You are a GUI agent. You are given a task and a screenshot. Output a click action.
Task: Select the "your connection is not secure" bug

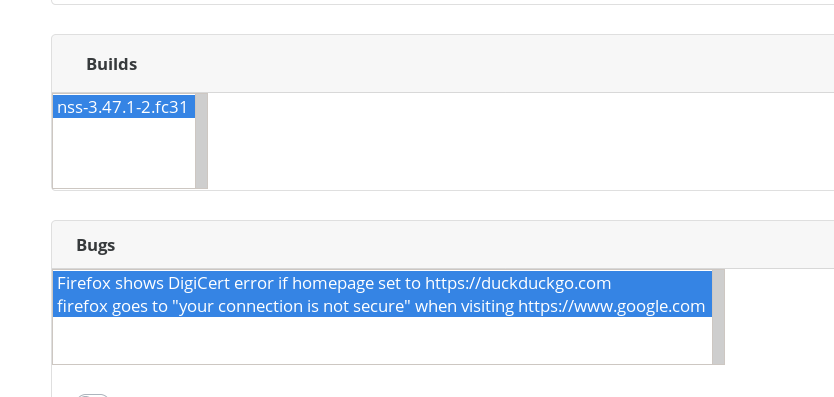tap(382, 306)
